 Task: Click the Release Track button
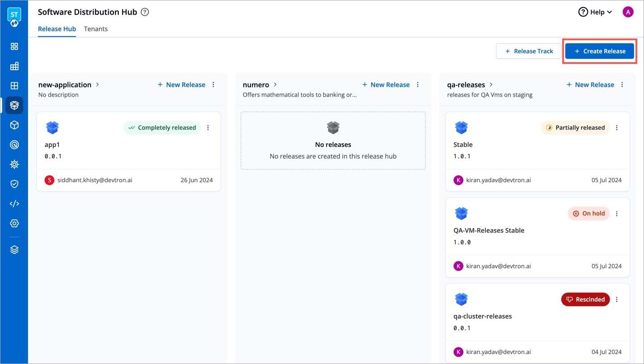click(529, 51)
